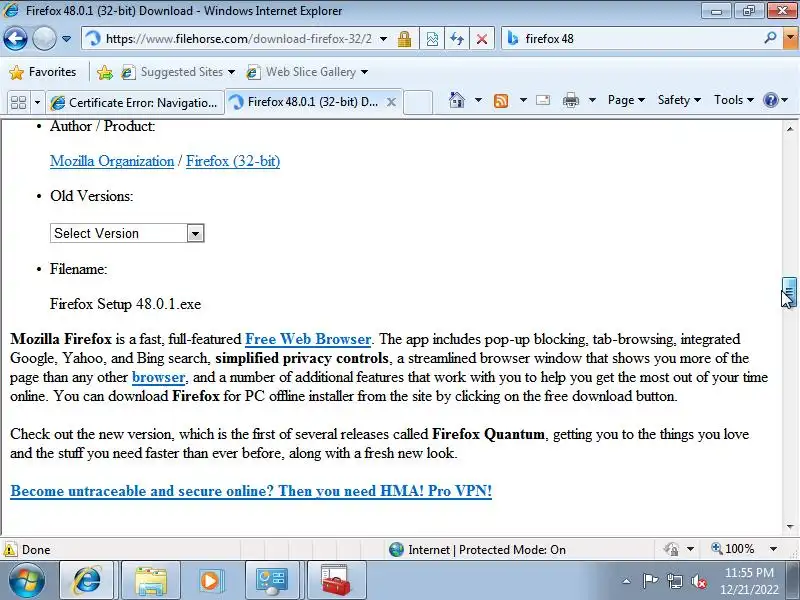Image resolution: width=800 pixels, height=600 pixels.
Task: Toggle the Compatibility View icon
Action: [432, 39]
